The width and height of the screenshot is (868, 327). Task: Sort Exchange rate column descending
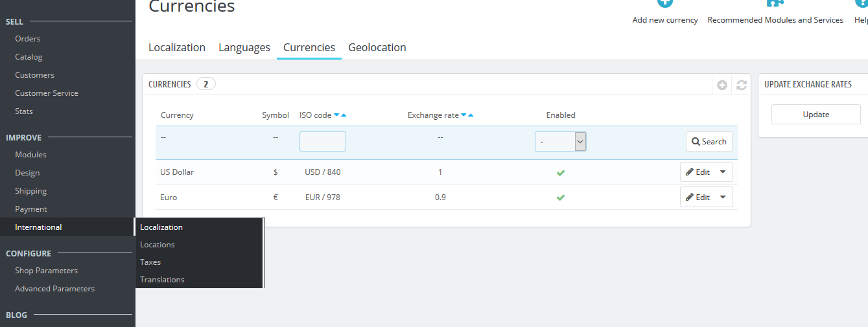pos(463,115)
